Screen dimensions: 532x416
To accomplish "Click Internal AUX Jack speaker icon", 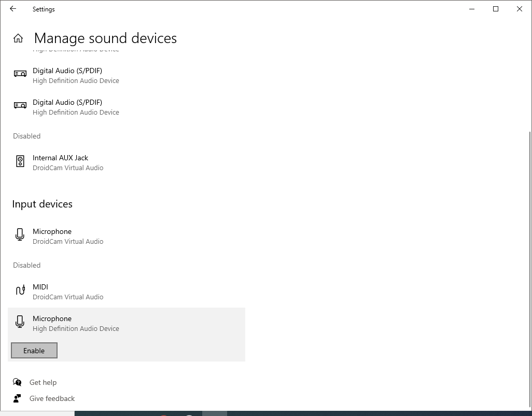I will 20,161.
